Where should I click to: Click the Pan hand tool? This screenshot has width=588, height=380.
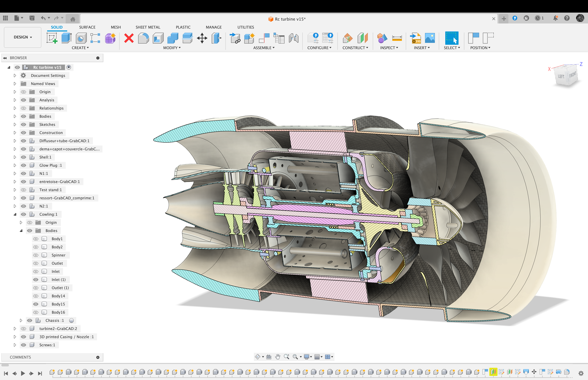278,357
